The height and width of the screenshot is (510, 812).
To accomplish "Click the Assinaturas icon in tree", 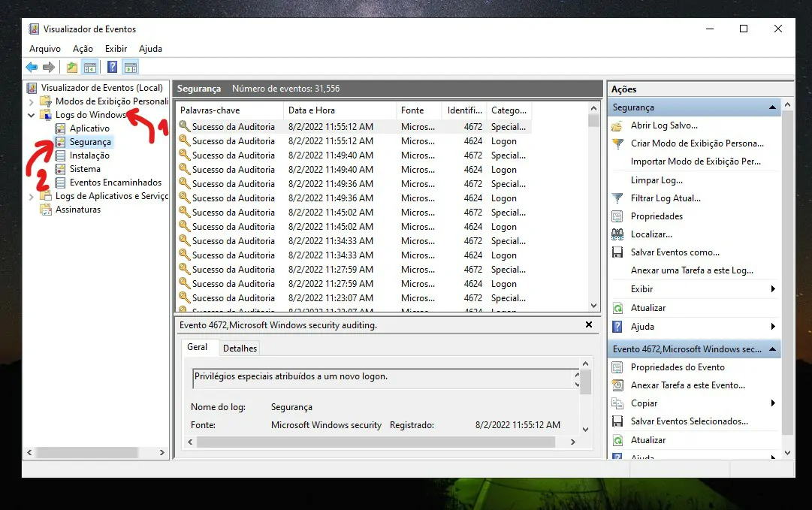I will coord(46,210).
